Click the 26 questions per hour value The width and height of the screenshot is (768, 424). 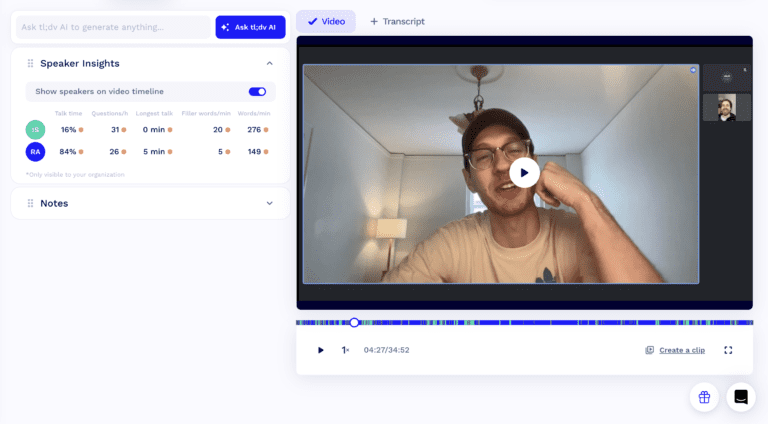pyautogui.click(x=114, y=152)
